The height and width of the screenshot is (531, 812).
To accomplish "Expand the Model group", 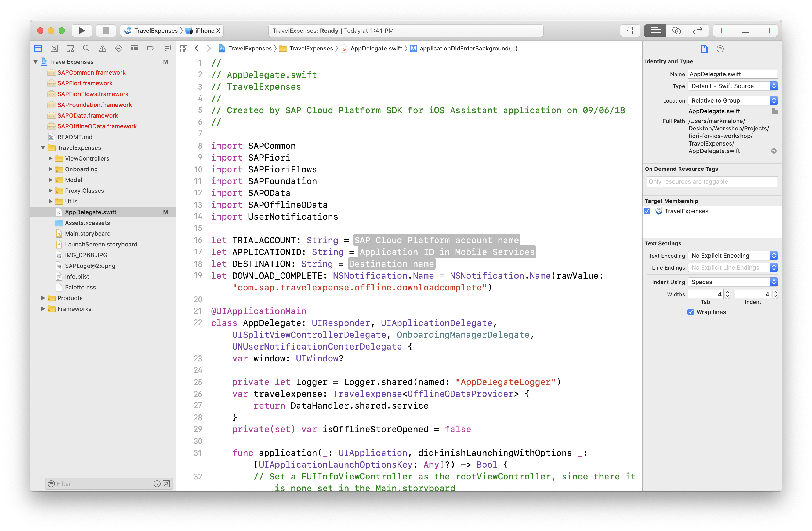I will tap(50, 180).
